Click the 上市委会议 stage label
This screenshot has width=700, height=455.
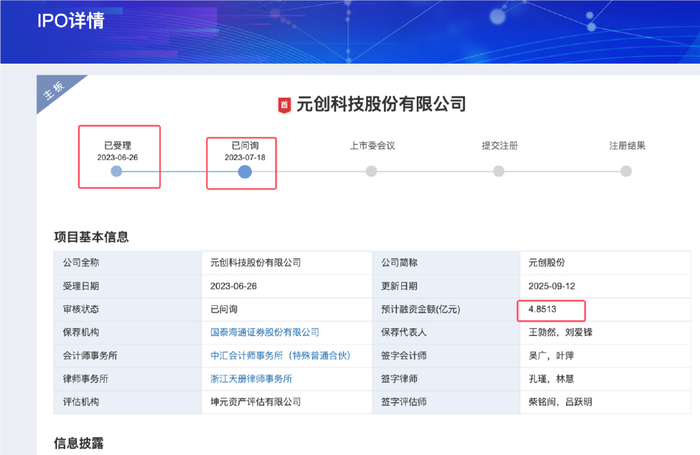pyautogui.click(x=372, y=146)
